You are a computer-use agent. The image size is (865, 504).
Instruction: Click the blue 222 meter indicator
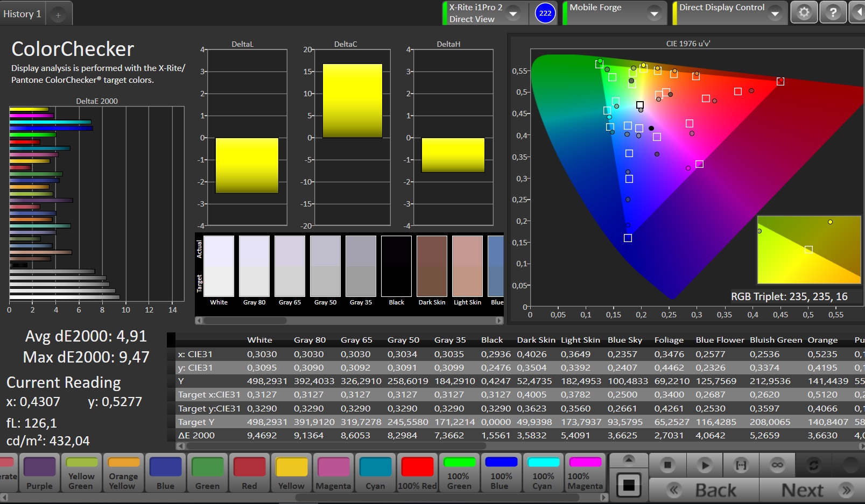[545, 13]
